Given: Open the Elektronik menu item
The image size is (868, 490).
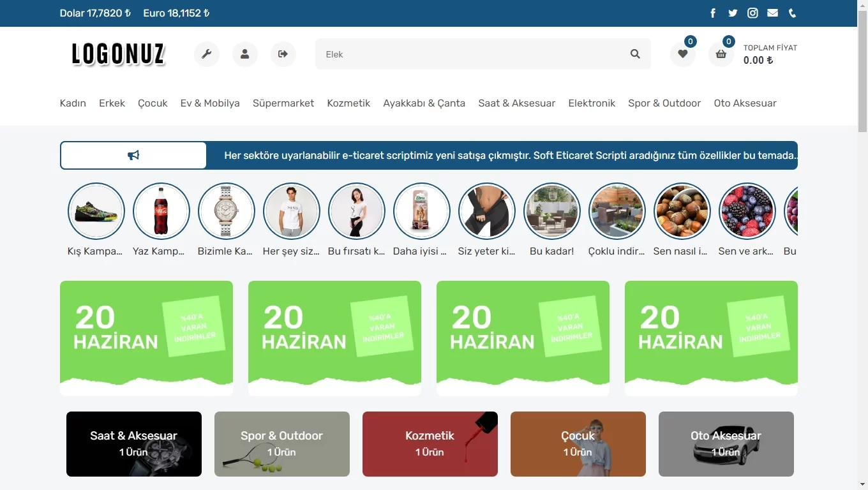Looking at the screenshot, I should (592, 103).
